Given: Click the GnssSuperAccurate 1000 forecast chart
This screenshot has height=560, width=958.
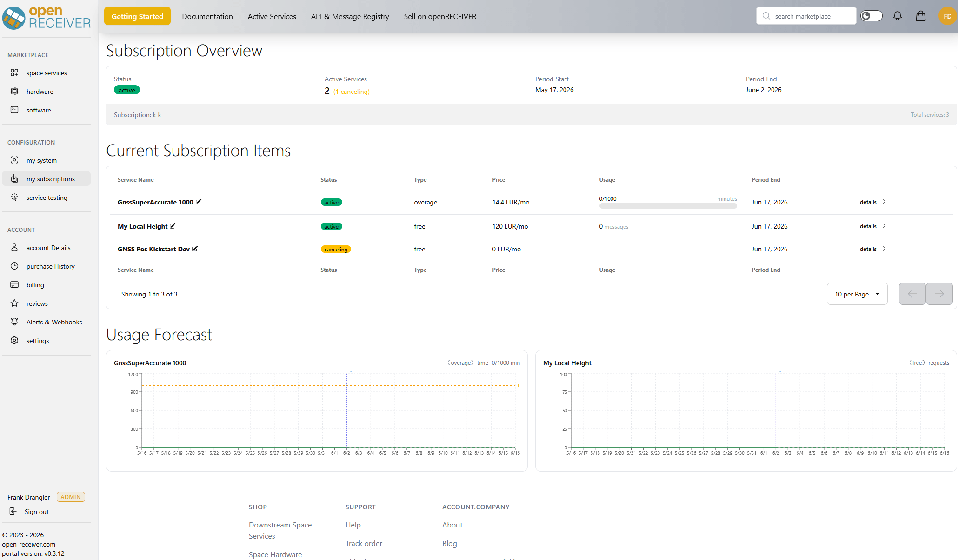Looking at the screenshot, I should tap(328, 411).
